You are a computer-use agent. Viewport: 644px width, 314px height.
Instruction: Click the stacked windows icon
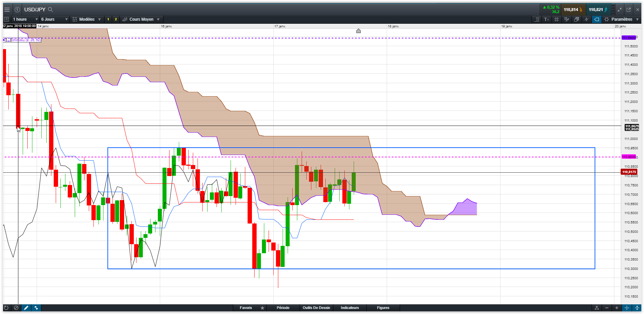(x=577, y=19)
